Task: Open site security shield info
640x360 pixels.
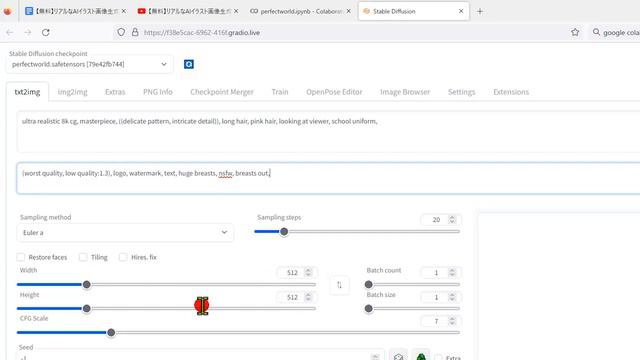Action: [x=121, y=32]
